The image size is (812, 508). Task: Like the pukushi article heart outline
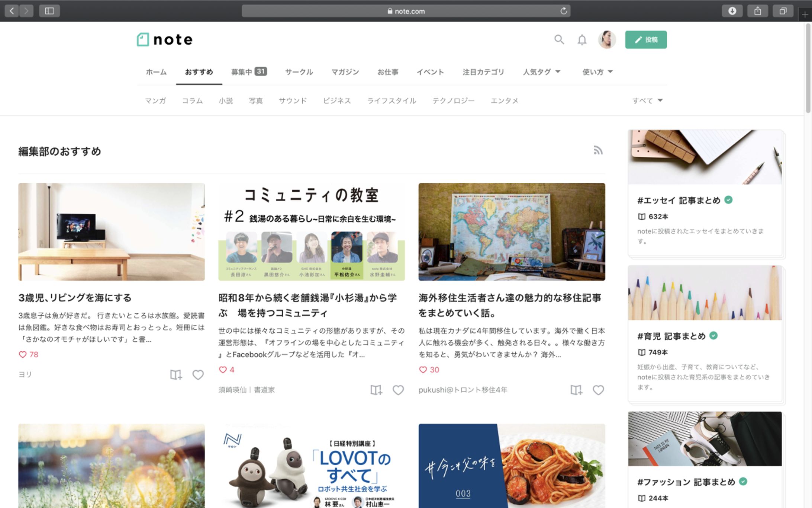pyautogui.click(x=598, y=390)
